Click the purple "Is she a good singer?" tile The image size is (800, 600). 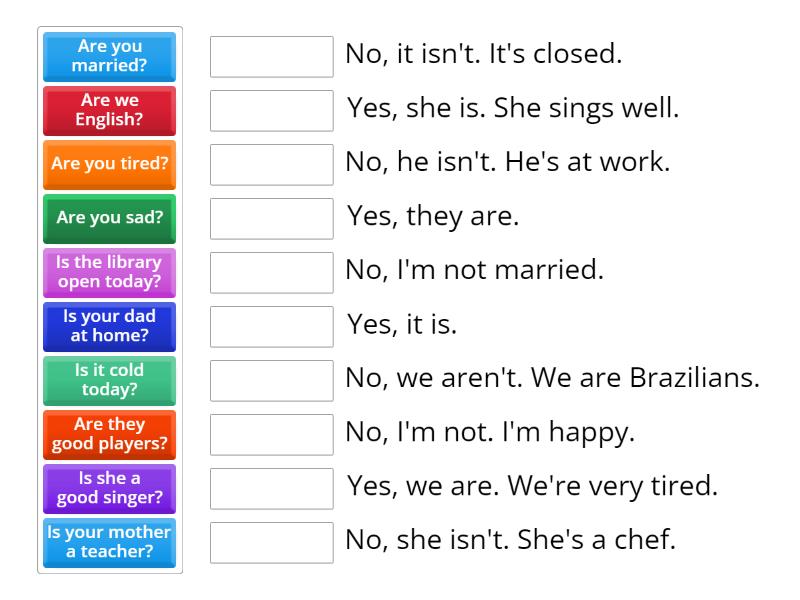109,489
